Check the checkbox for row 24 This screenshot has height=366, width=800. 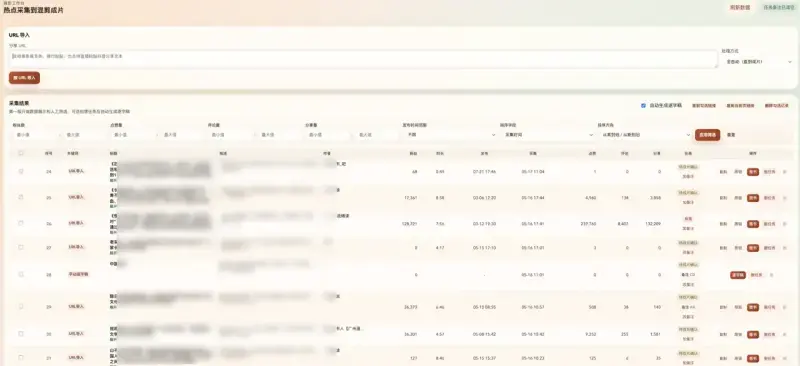coord(21,171)
